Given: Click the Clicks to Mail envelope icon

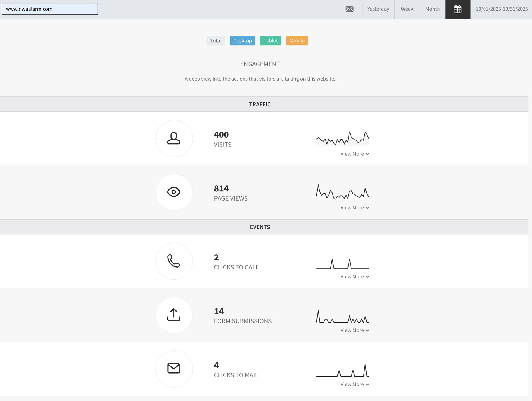Looking at the screenshot, I should point(174,369).
